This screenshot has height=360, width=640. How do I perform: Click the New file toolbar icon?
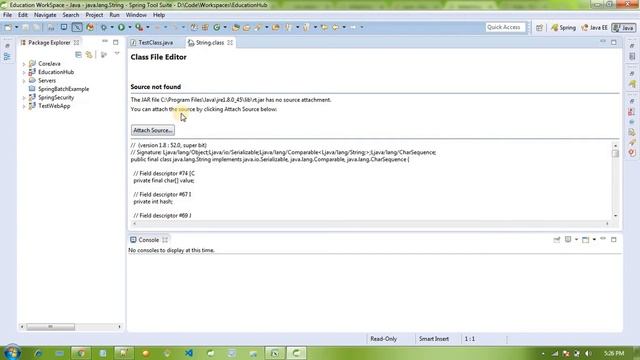pyautogui.click(x=8, y=27)
